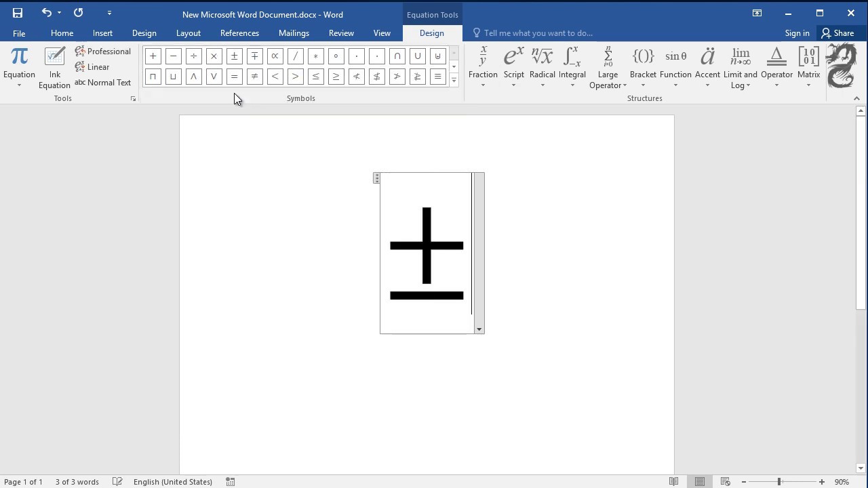Viewport: 868px width, 488px height.
Task: Insert the multiplication sign symbol
Action: (214, 56)
